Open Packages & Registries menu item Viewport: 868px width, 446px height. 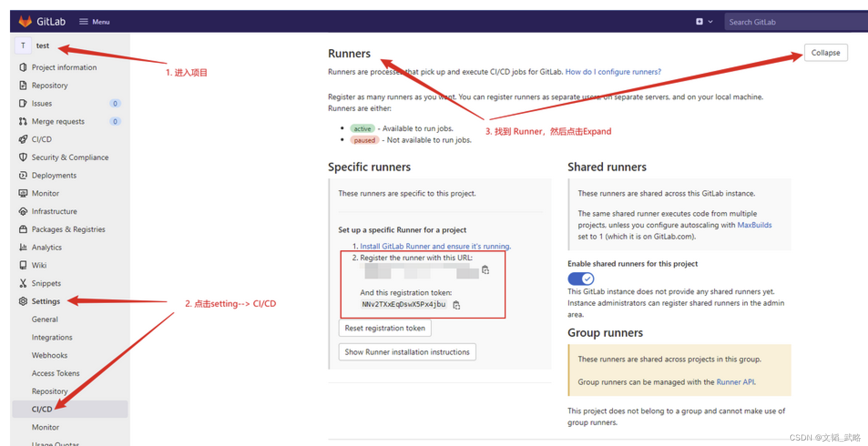[68, 229]
